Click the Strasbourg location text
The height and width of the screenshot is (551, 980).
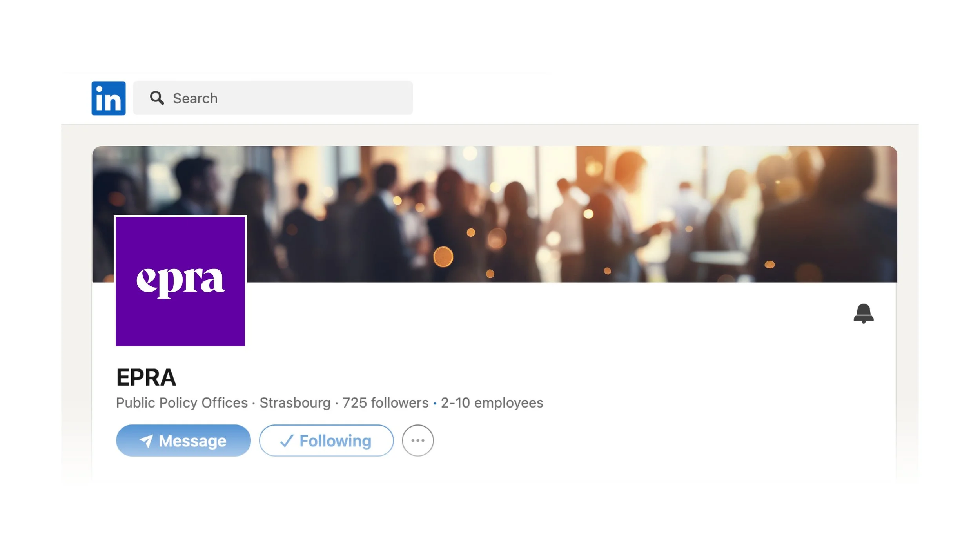tap(295, 403)
